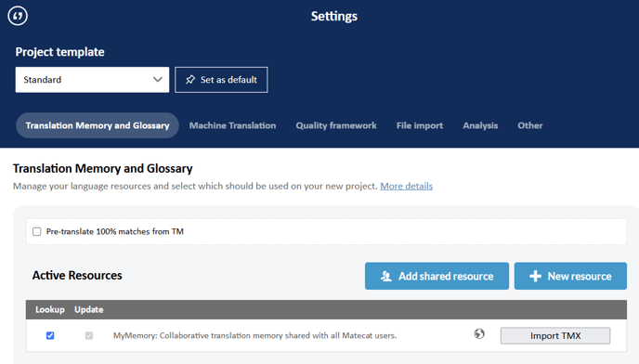
Task: Click the Matecat logo icon
Action: 18,16
